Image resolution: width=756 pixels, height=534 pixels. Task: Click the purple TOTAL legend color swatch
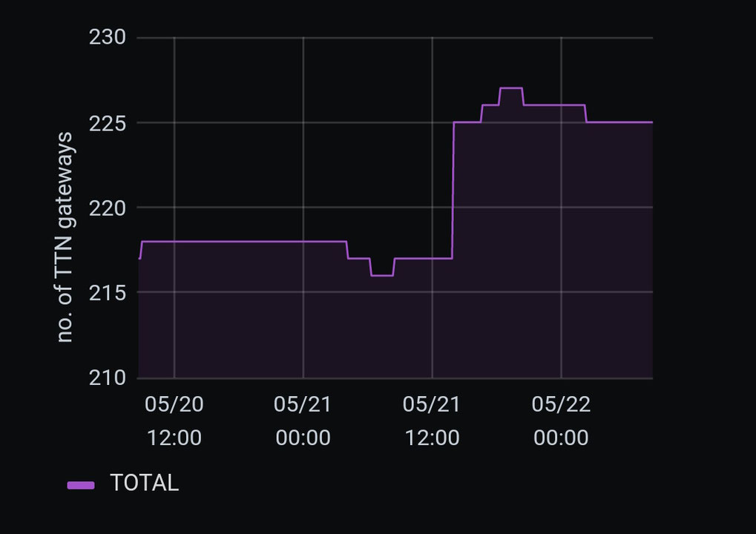pos(81,485)
